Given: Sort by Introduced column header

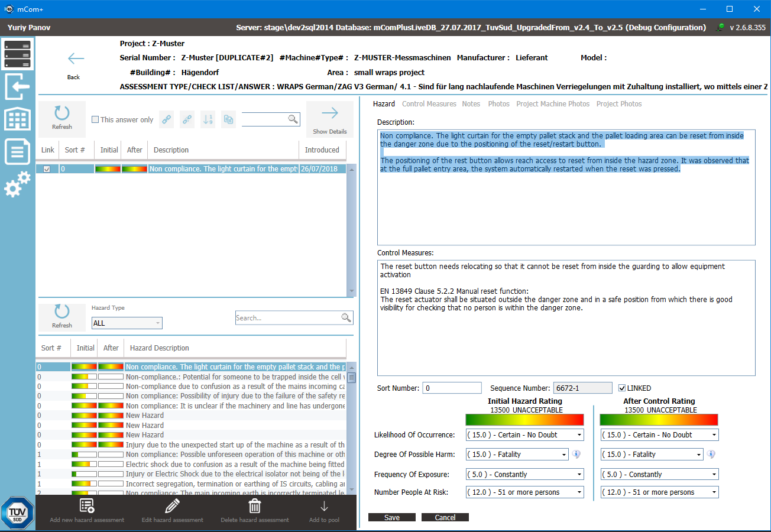Looking at the screenshot, I should coord(322,150).
